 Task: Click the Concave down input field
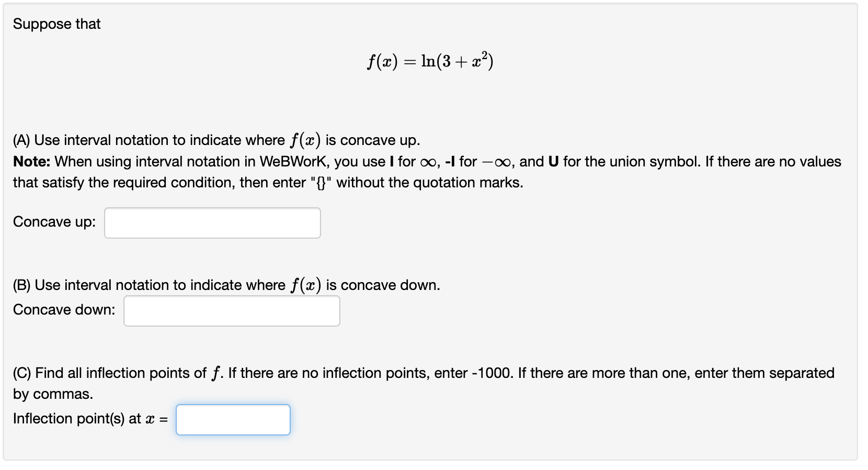pos(231,310)
